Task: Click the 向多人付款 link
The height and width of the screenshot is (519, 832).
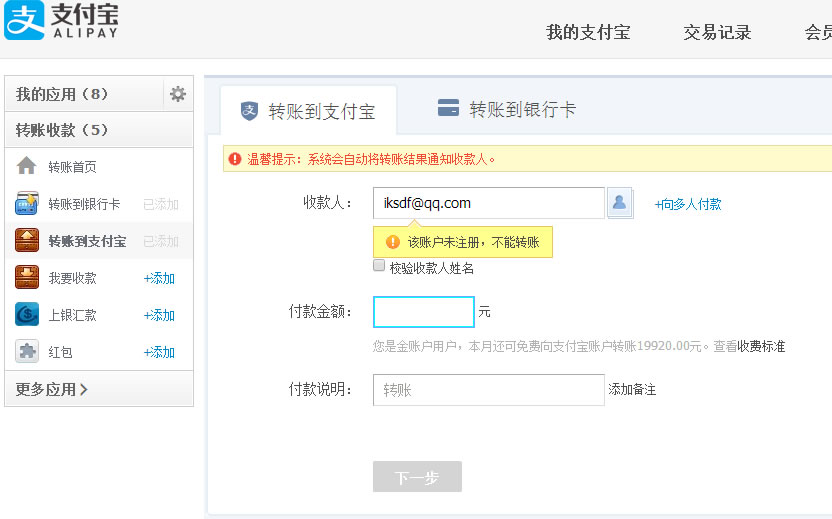Action: pyautogui.click(x=688, y=204)
